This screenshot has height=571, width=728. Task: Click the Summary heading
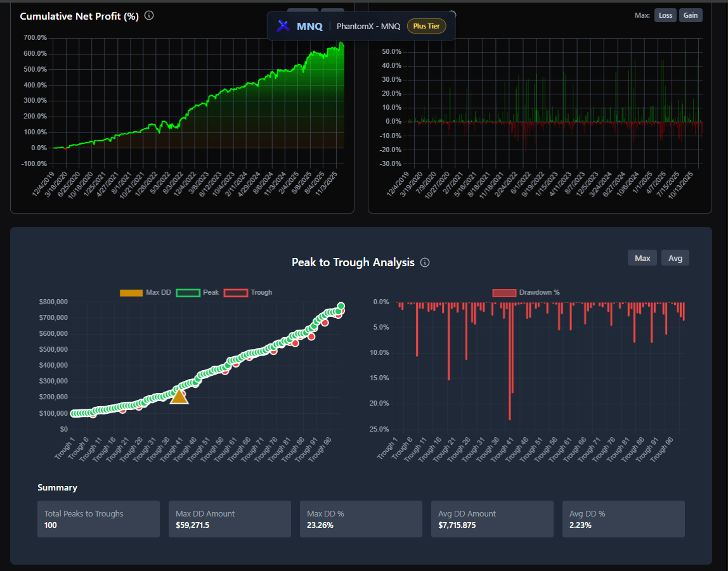point(57,487)
